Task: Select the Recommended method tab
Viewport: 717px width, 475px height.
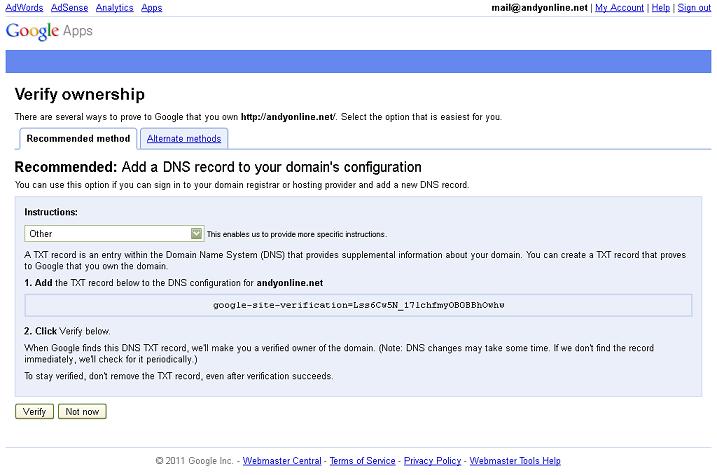Action: pyautogui.click(x=78, y=139)
